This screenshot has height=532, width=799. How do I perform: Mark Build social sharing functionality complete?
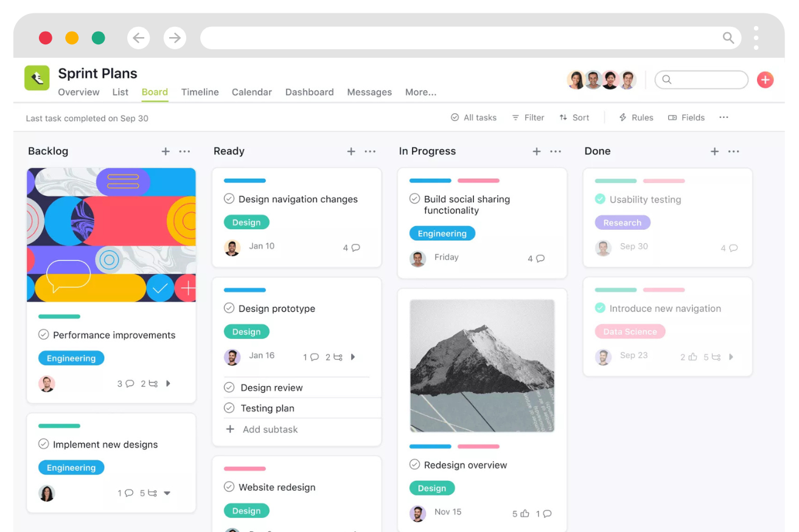(x=415, y=198)
